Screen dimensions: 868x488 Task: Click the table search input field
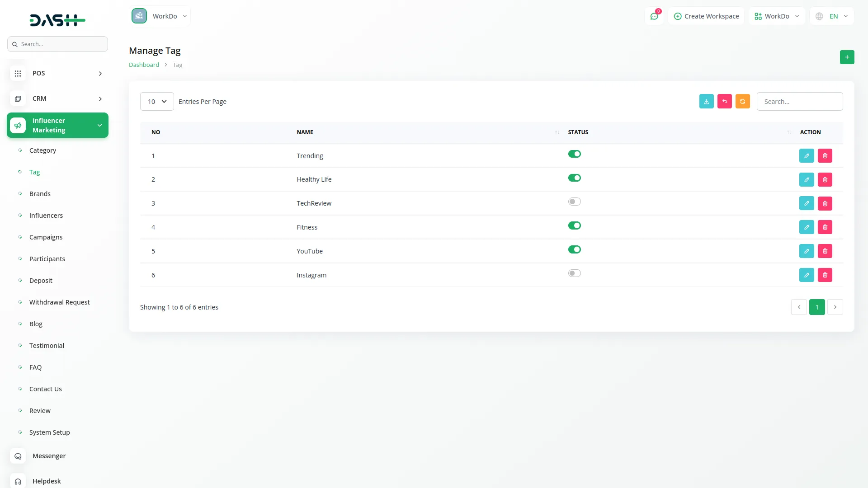(799, 101)
